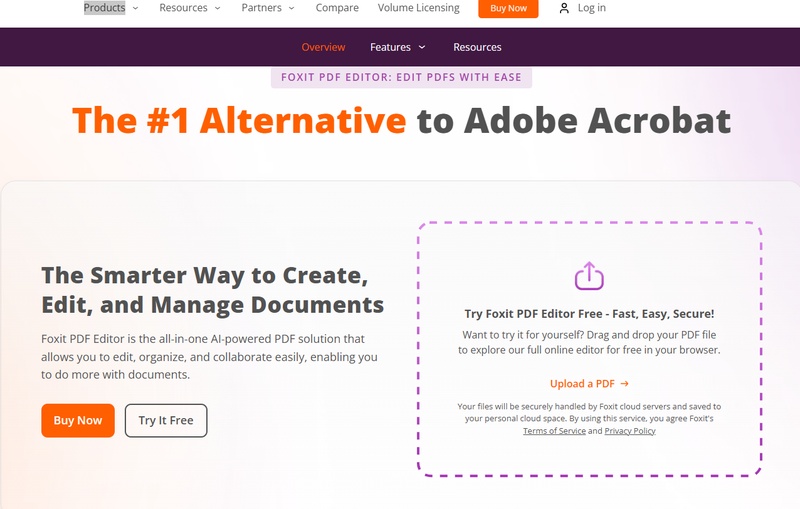Open the Terms of Service link

[x=554, y=431]
